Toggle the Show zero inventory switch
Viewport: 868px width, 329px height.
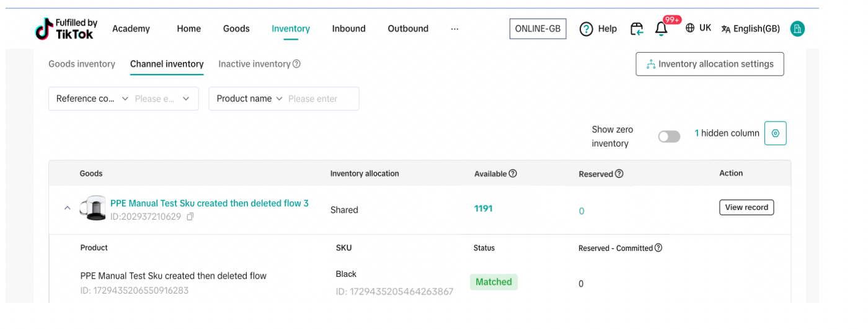(x=669, y=137)
